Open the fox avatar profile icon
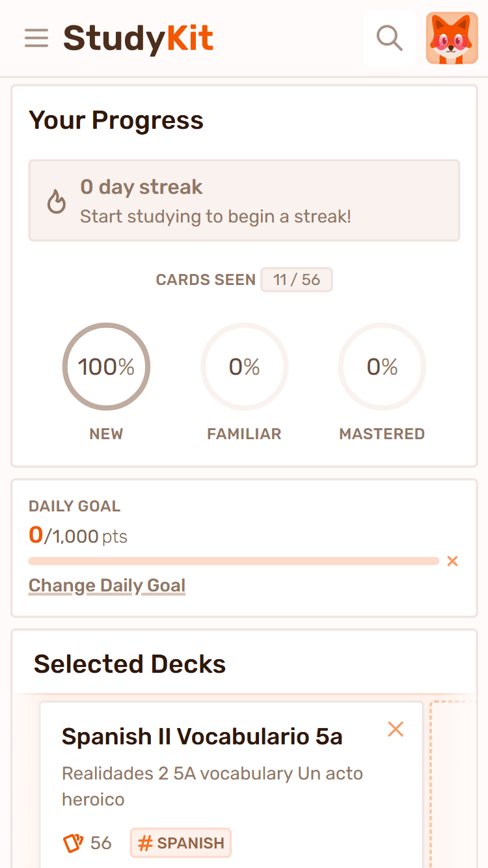 point(452,38)
